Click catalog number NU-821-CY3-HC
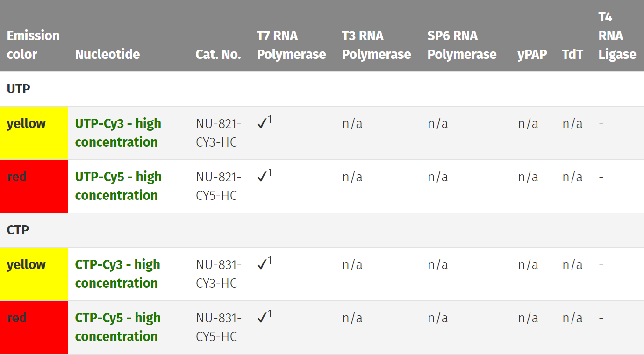644x355 pixels. [x=218, y=133]
